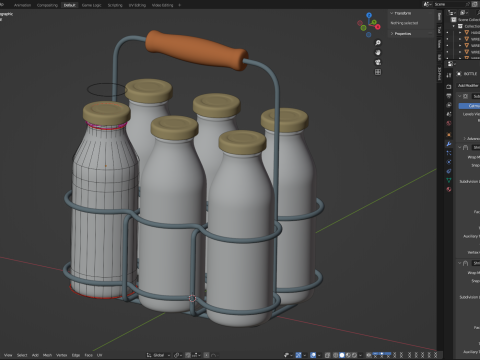Open the Particles properties tab icon
This screenshot has height=360, width=480.
click(x=449, y=153)
